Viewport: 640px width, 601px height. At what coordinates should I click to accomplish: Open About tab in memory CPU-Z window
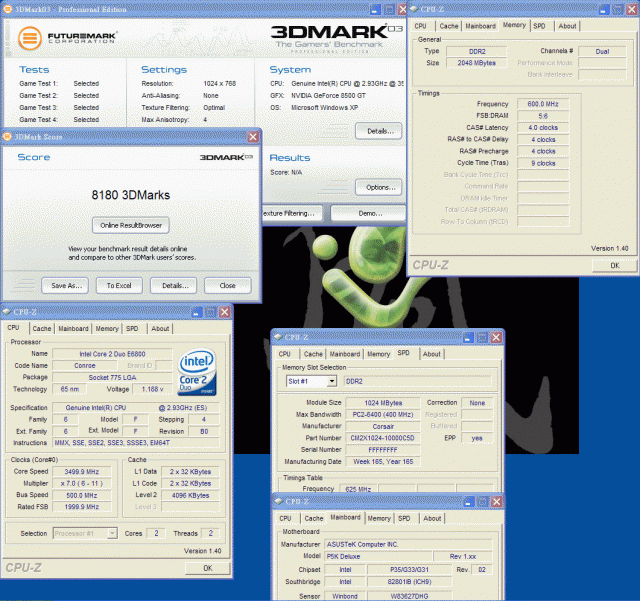(x=567, y=26)
